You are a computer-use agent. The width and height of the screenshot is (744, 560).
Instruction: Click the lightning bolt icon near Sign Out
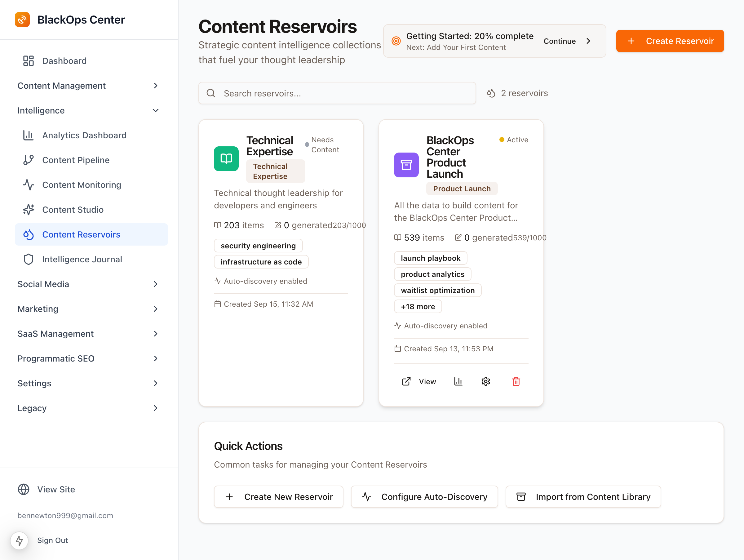[x=19, y=540]
